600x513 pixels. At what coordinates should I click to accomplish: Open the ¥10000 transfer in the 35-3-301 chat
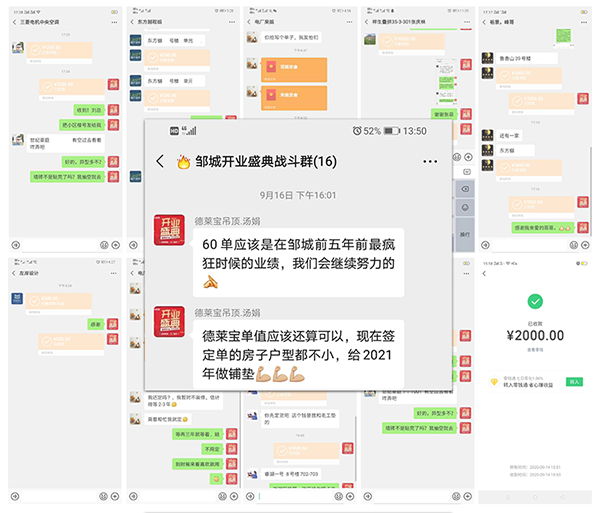(x=412, y=44)
